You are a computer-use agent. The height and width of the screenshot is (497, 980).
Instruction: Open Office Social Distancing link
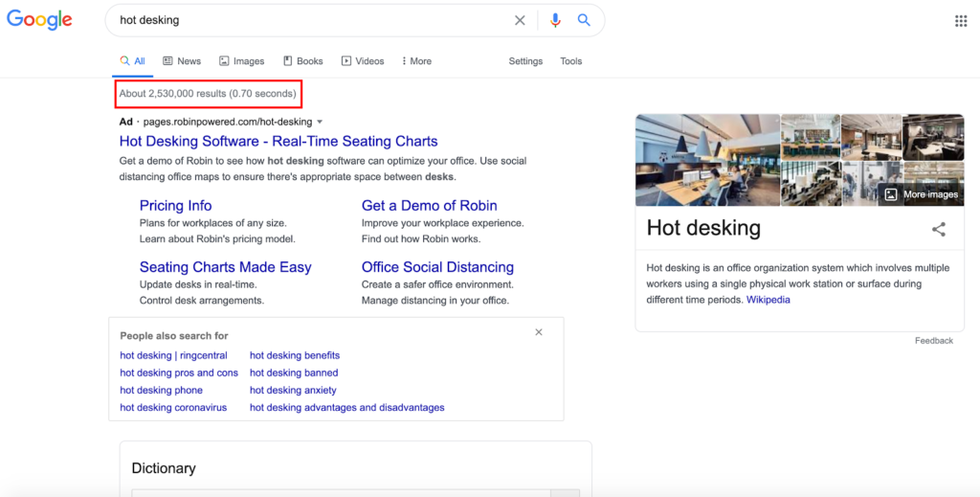437,267
